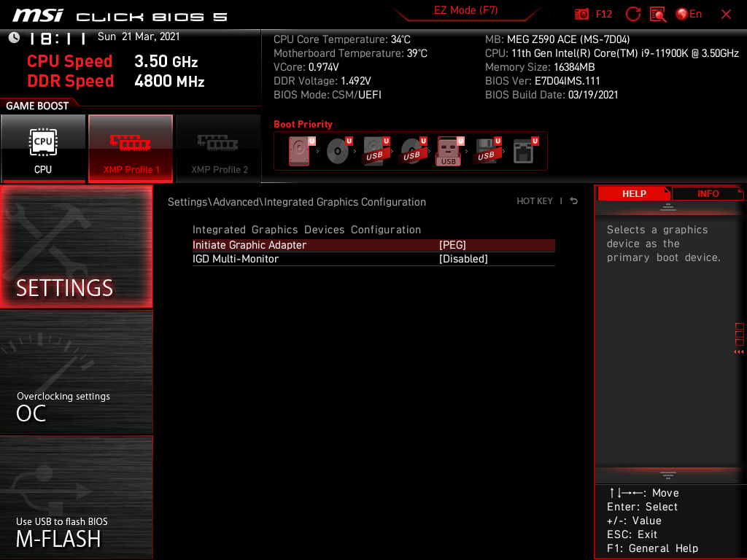Select the USB key boot device icon
Viewport: 747px width, 560px height.
(x=449, y=152)
